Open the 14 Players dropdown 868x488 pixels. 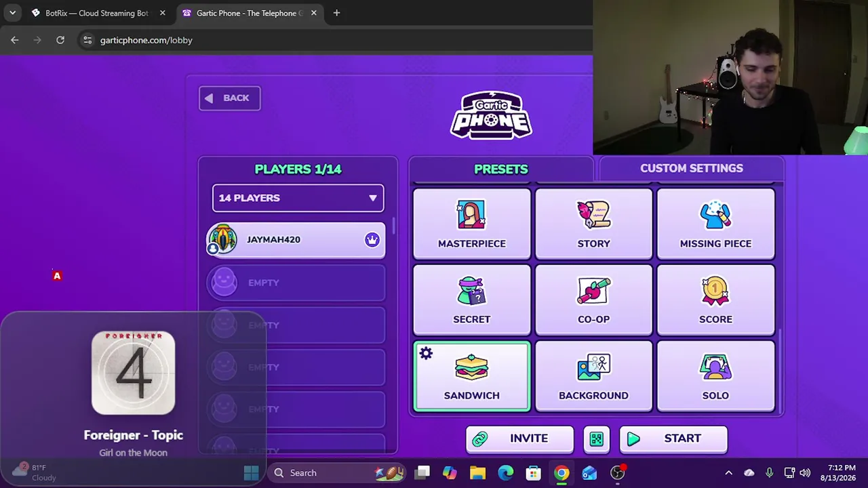298,198
